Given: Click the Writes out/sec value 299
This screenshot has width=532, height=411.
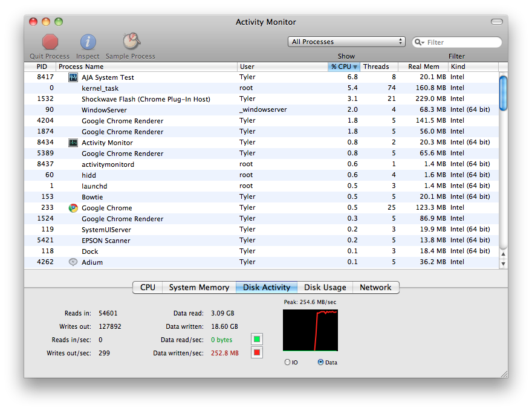Looking at the screenshot, I should [104, 353].
